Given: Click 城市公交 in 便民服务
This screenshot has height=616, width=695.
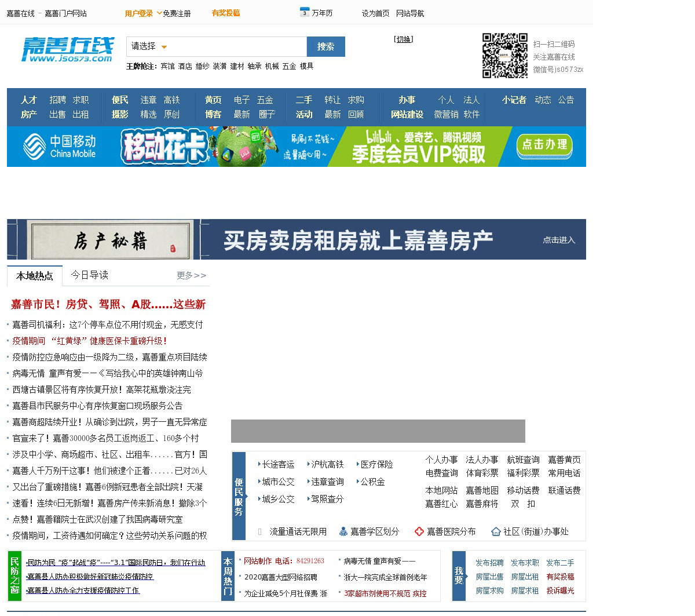Looking at the screenshot, I should [278, 482].
